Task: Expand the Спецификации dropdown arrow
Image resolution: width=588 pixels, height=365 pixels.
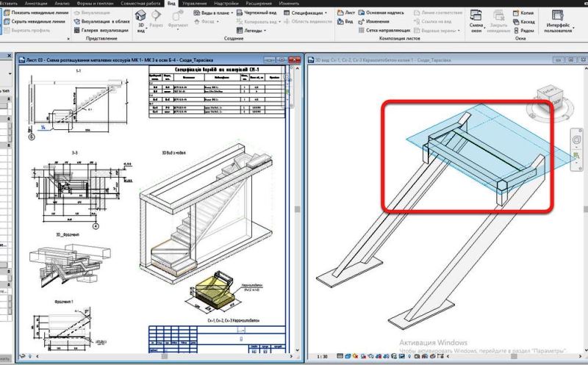Action: coord(326,12)
